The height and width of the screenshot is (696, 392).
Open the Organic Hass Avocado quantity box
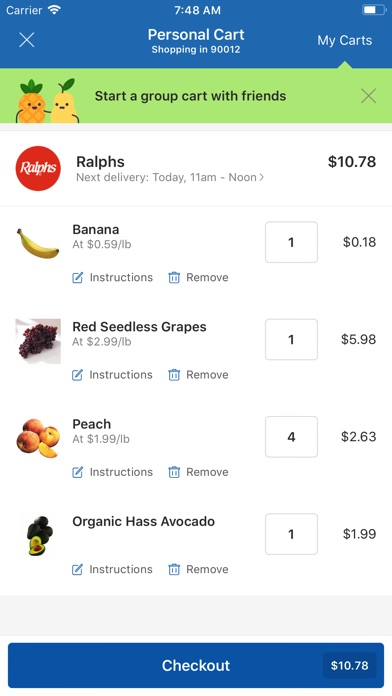[291, 534]
